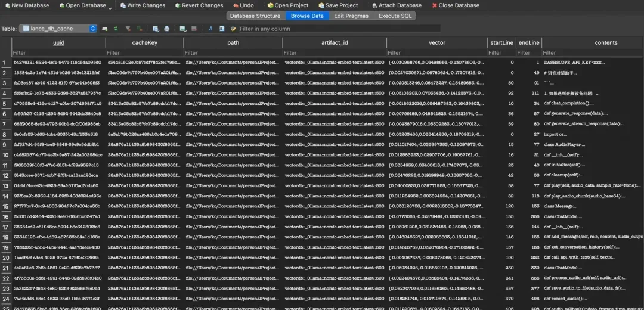Click the Attach Database toolbar button
Viewport: 644px width, 310px height.
click(x=397, y=5)
